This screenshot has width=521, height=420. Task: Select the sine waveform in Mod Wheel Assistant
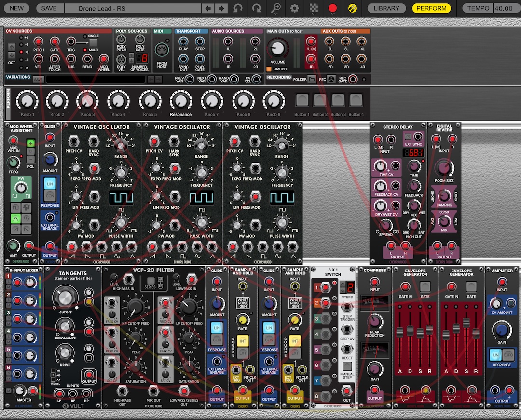[27, 219]
